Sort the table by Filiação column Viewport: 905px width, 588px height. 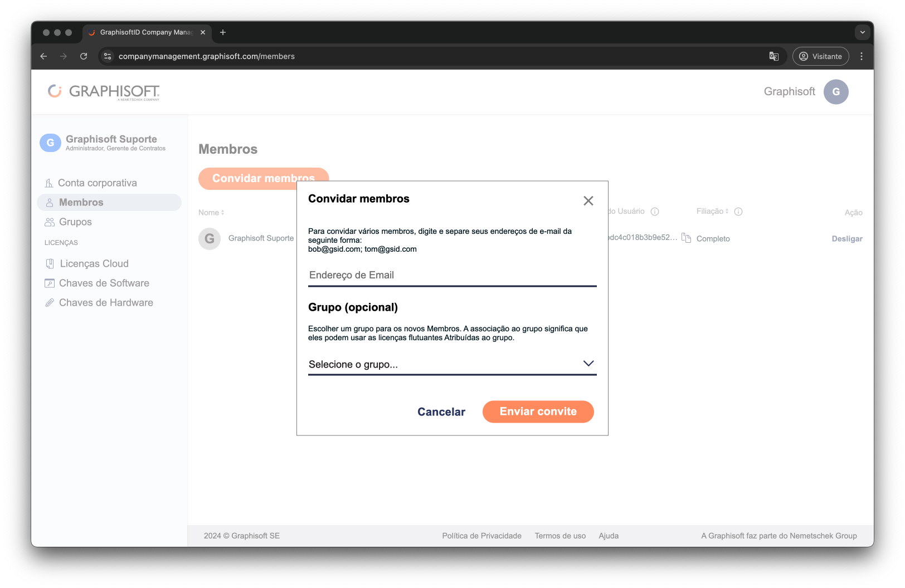click(712, 212)
